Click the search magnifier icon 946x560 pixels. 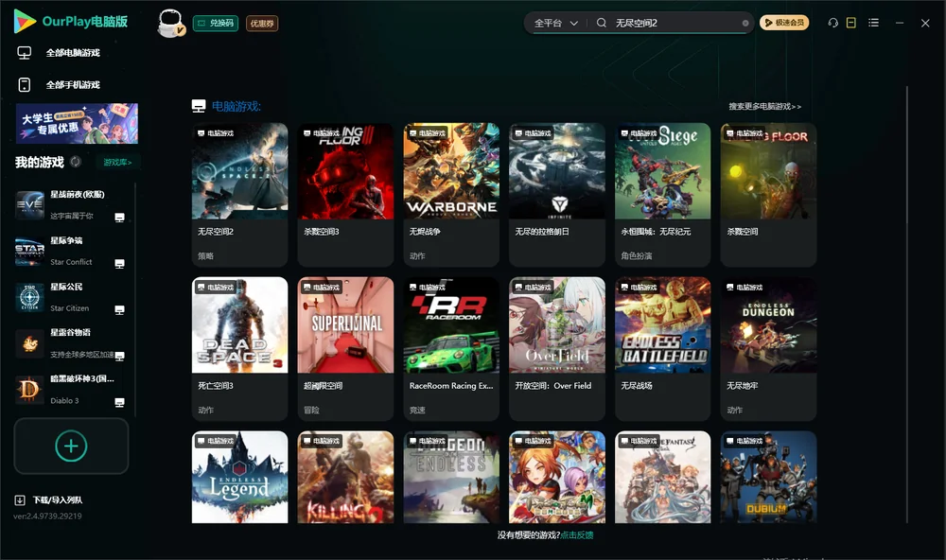(x=601, y=23)
